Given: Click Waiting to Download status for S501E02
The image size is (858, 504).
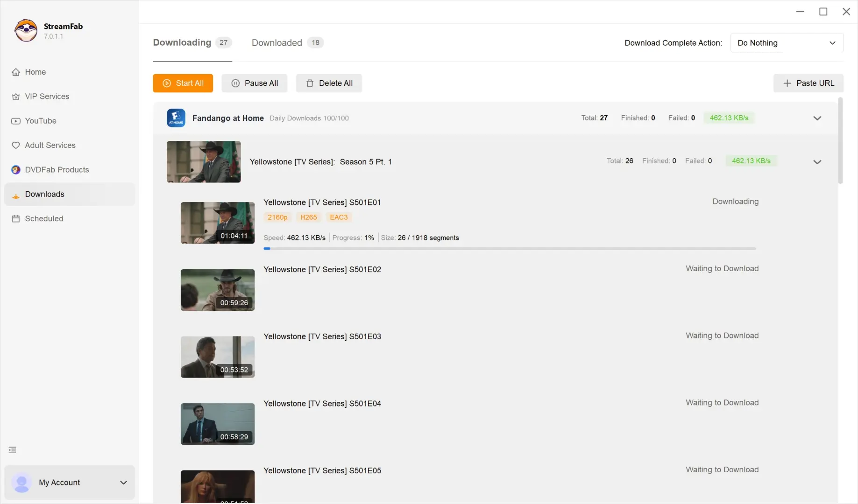Looking at the screenshot, I should click(x=722, y=269).
